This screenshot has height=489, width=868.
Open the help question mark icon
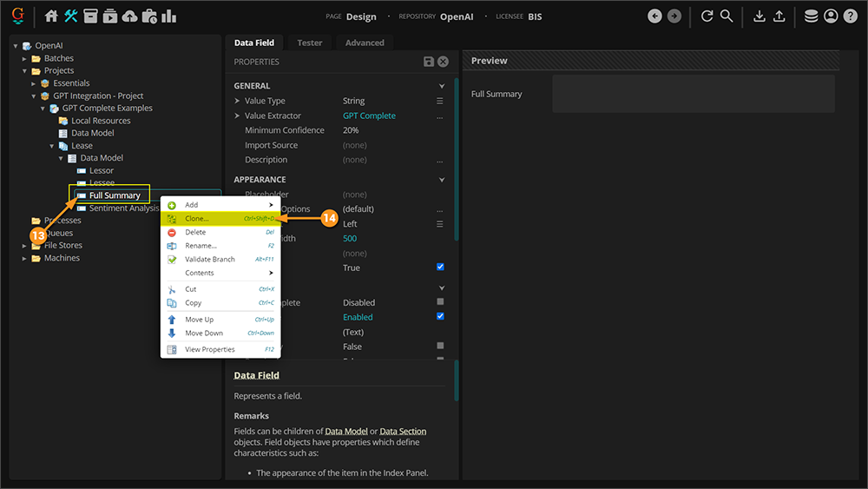(850, 17)
